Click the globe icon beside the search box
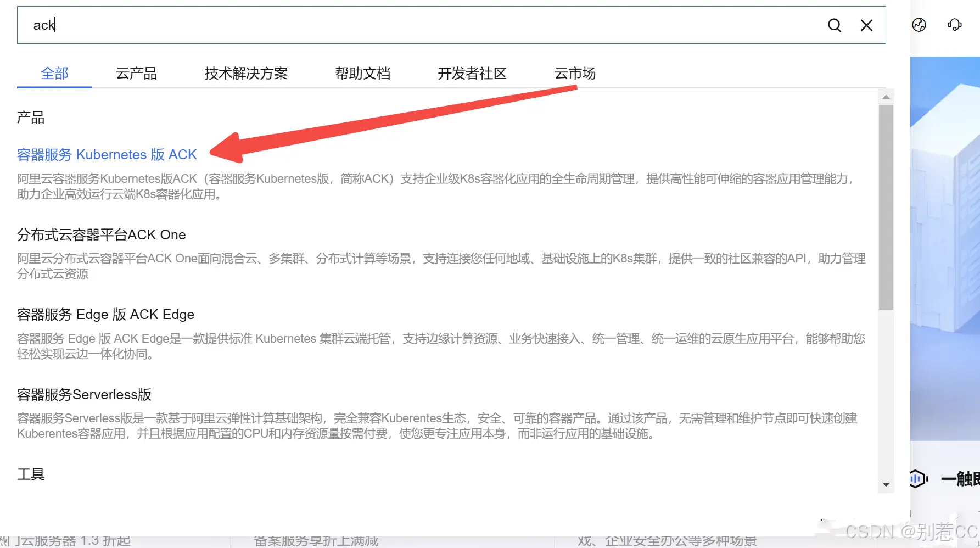Image resolution: width=980 pixels, height=548 pixels. pos(919,25)
